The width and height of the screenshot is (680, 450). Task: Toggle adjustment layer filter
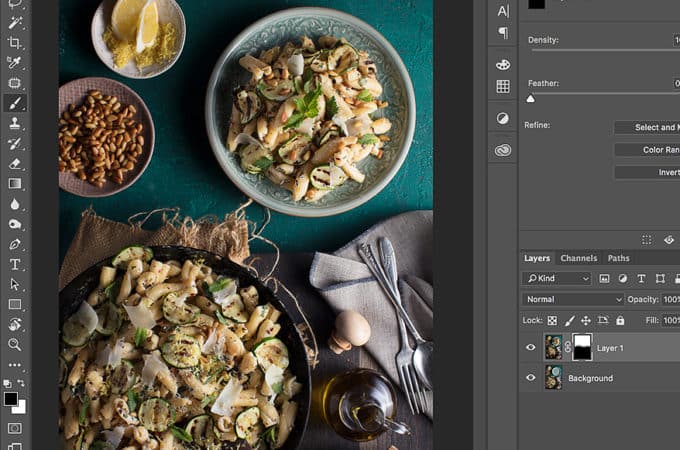[x=623, y=278]
